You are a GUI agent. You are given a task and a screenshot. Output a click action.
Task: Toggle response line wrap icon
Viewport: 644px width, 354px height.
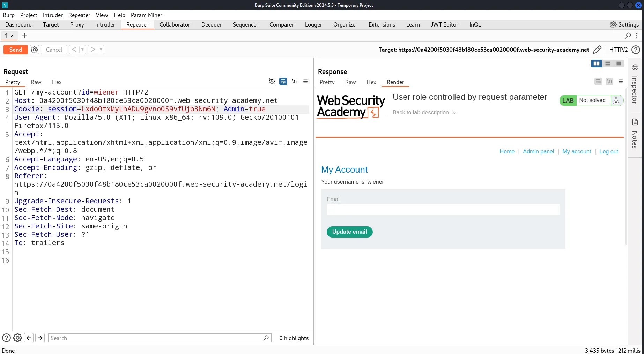tap(598, 81)
